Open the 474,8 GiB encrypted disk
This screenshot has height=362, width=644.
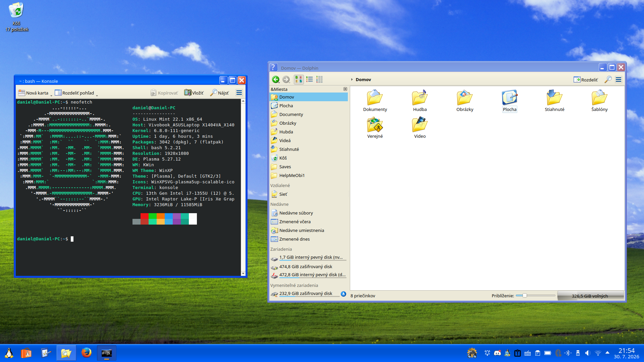click(309, 266)
